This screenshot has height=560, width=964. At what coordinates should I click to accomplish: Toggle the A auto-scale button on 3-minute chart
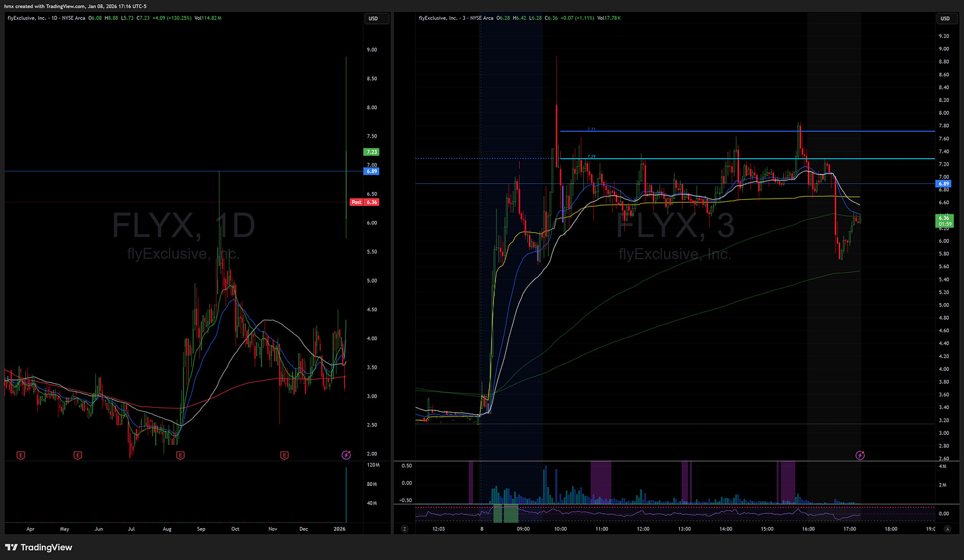[x=949, y=529]
